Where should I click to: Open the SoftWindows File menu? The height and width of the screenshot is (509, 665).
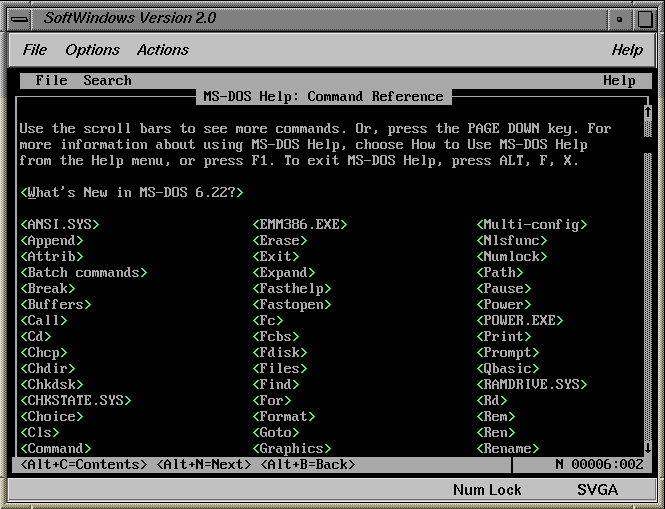pos(35,50)
